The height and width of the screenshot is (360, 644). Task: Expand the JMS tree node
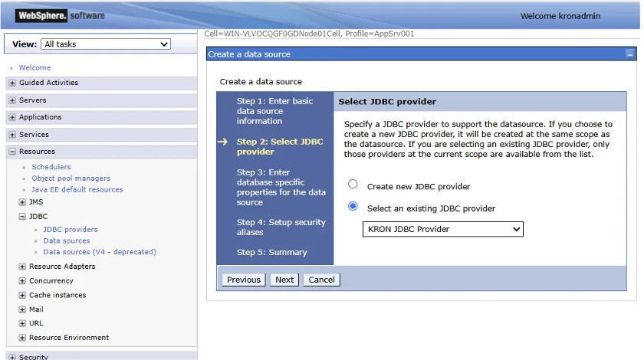tap(22, 202)
